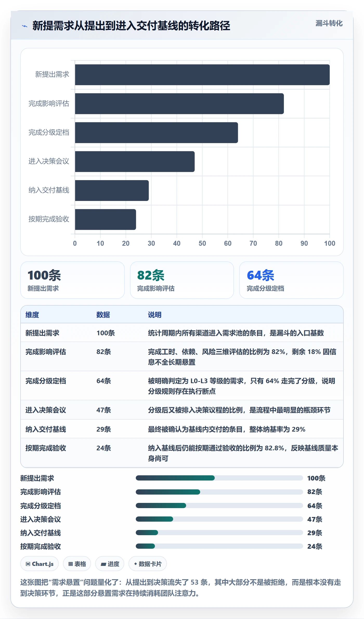Click the description mentioning 整体纳基率为 29%
Screen dimensions: 364x619
227,429
